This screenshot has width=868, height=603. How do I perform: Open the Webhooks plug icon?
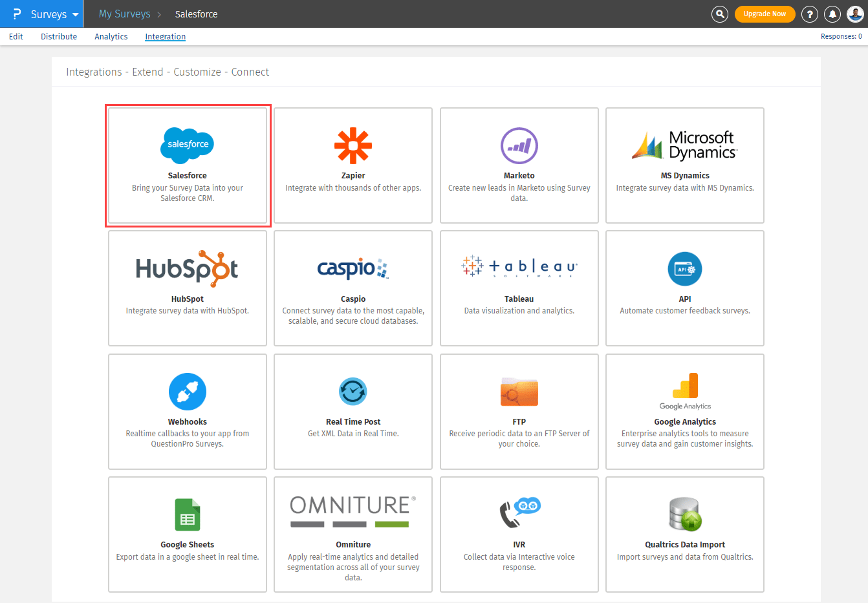[x=187, y=392]
